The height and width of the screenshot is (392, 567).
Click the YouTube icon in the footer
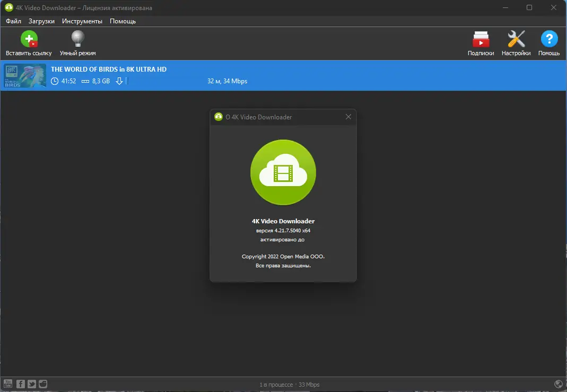[x=8, y=384]
